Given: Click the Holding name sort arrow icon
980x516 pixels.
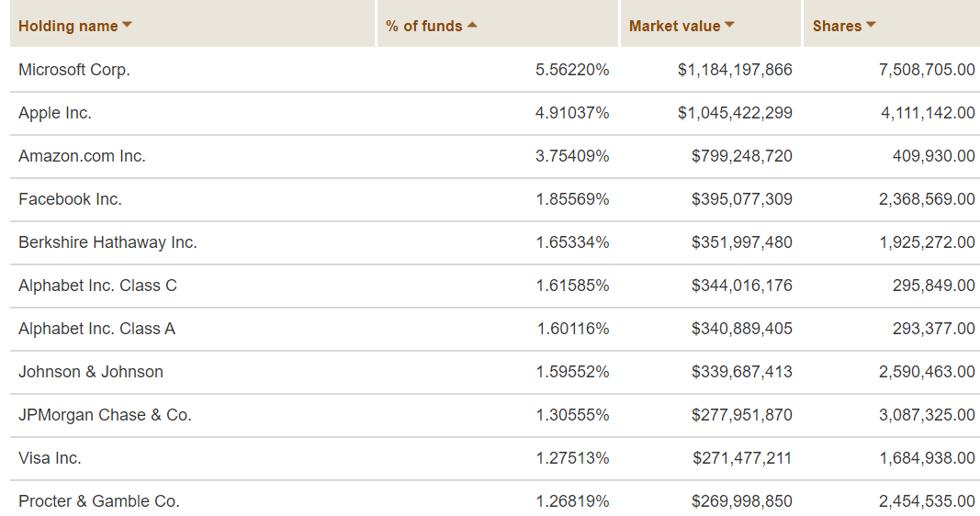Looking at the screenshot, I should [x=127, y=25].
